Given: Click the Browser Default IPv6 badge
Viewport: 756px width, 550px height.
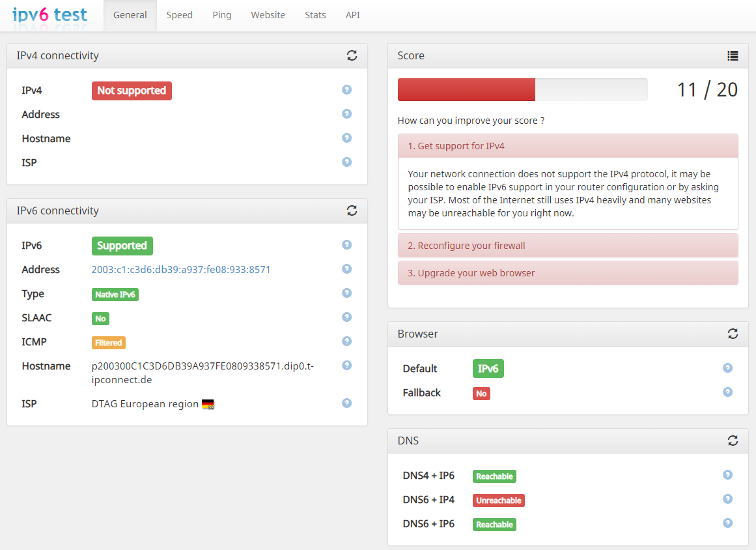Looking at the screenshot, I should (x=488, y=369).
